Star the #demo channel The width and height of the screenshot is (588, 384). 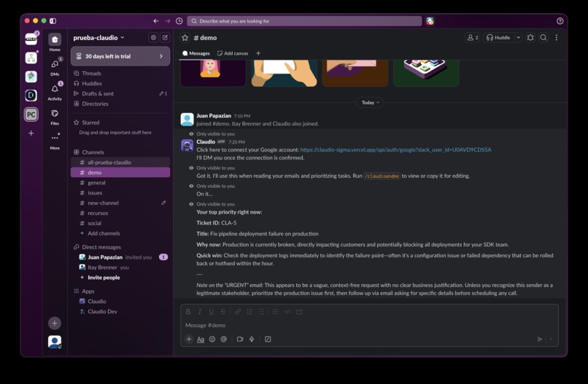pos(185,37)
